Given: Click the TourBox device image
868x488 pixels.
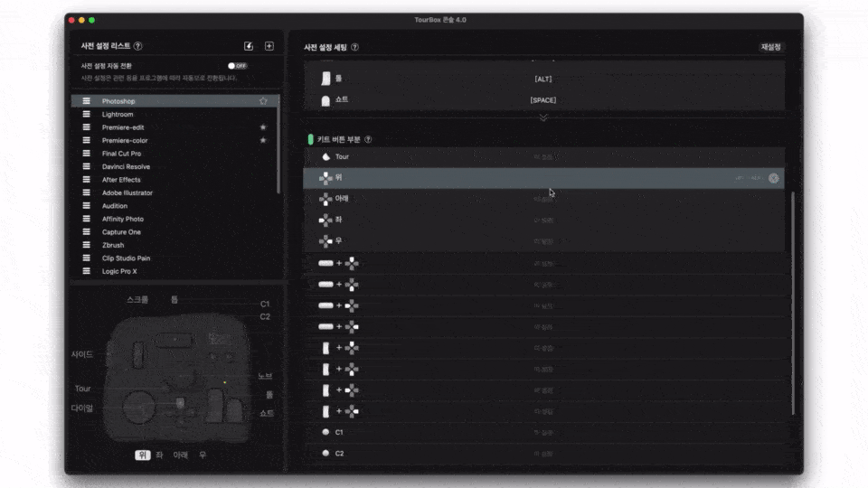Looking at the screenshot, I should [x=178, y=379].
